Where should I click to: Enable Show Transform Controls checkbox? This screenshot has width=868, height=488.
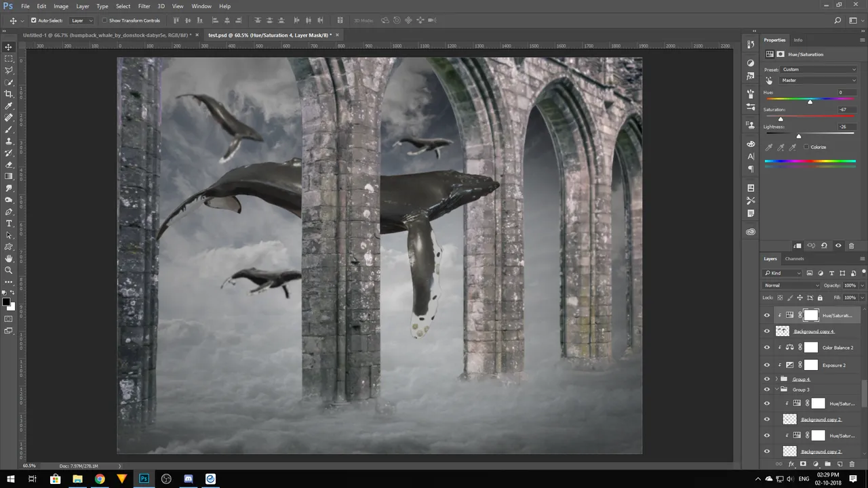(104, 20)
